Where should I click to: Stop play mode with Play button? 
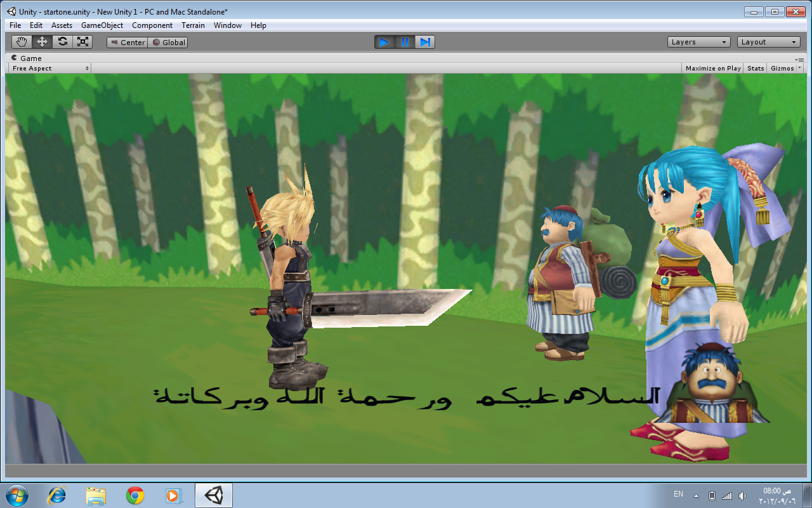click(384, 42)
